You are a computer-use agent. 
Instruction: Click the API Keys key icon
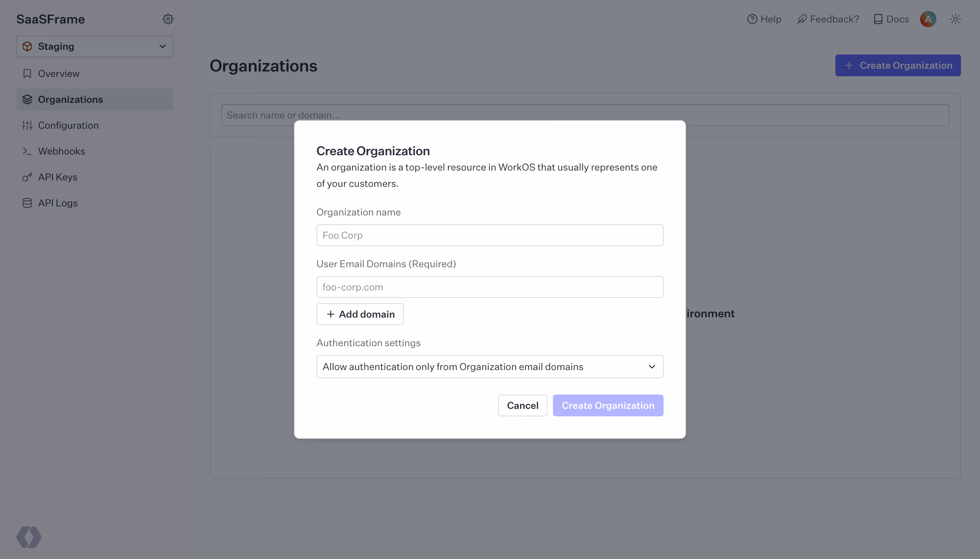[27, 177]
